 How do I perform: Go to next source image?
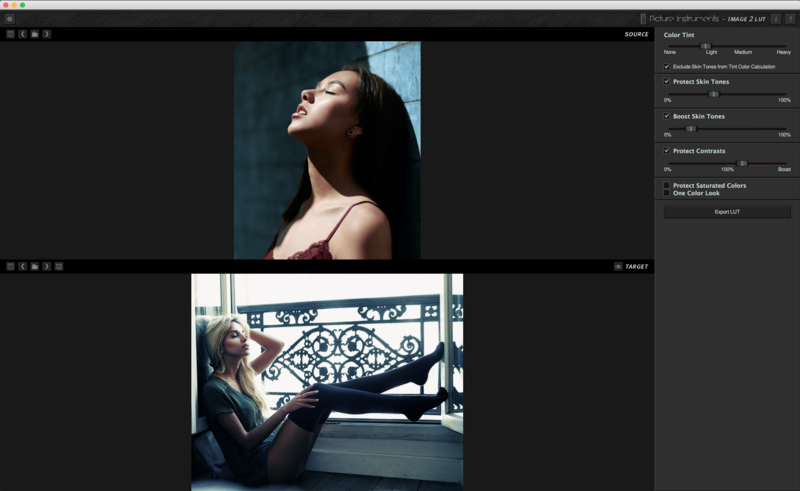click(46, 34)
